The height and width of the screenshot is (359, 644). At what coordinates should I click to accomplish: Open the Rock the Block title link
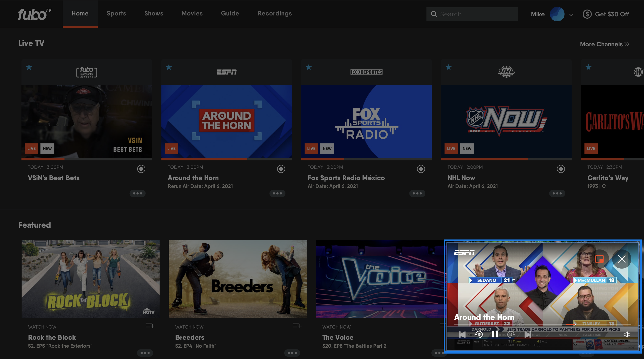tap(52, 337)
